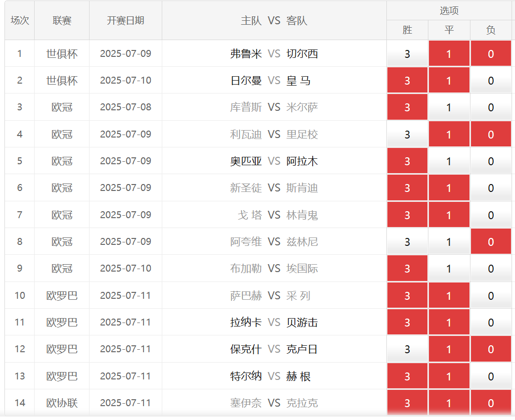Open the 日尔曼 VS 皇马 match
This screenshot has height=420, width=515.
(x=270, y=81)
